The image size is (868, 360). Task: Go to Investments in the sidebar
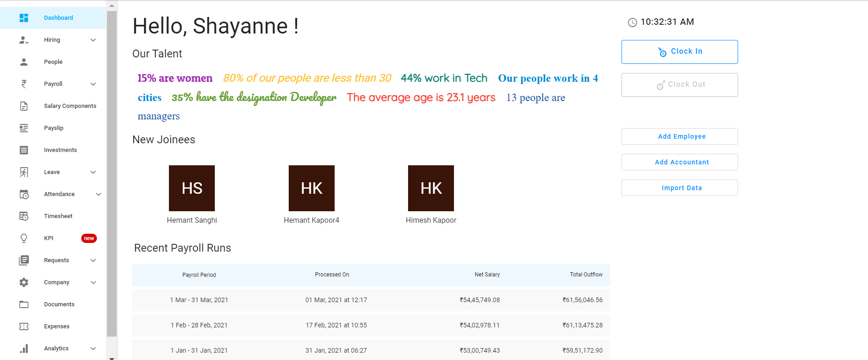point(60,150)
